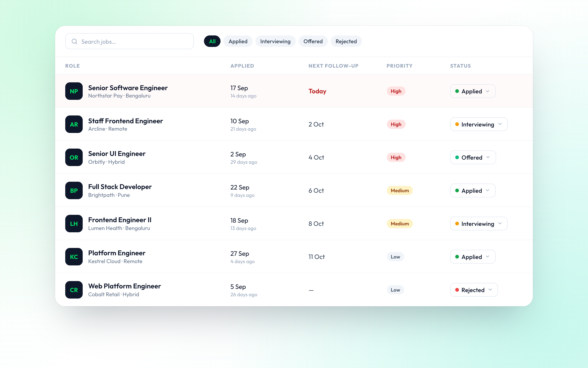Screen dimensions: 588x368
Task: Click the Medium priority badge for Brightpath
Action: pos(400,190)
